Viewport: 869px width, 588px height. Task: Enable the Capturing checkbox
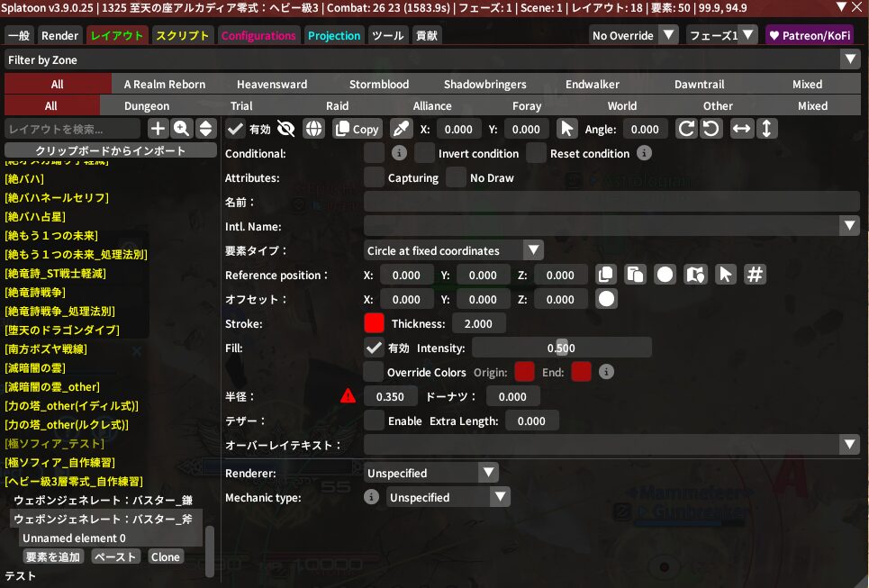click(374, 177)
